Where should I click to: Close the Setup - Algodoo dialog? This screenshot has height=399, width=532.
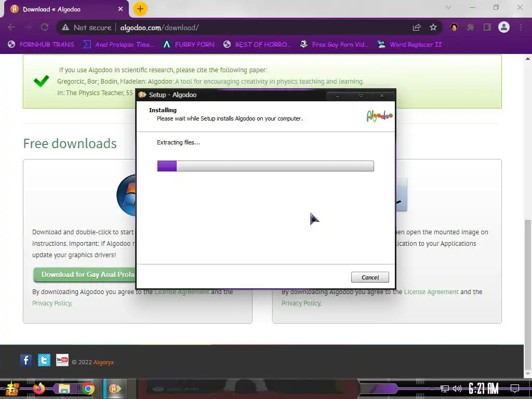(382, 96)
